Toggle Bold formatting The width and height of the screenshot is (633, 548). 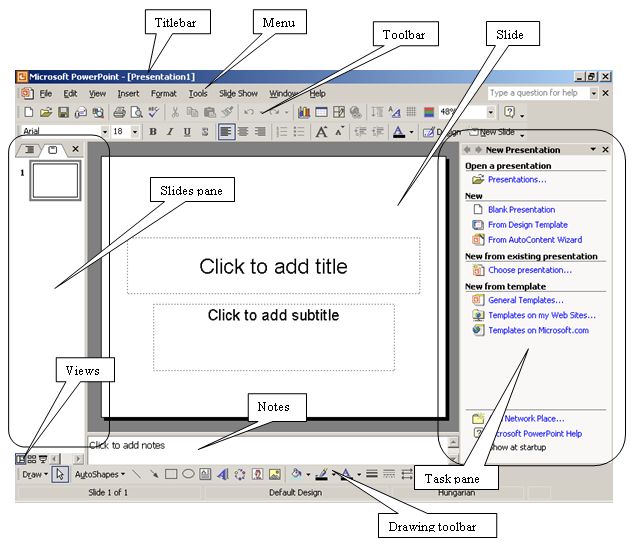coord(153,132)
